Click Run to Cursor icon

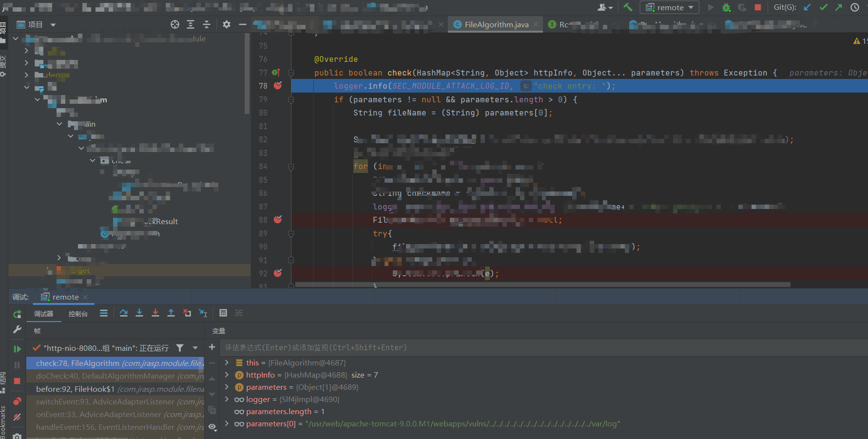tap(203, 313)
